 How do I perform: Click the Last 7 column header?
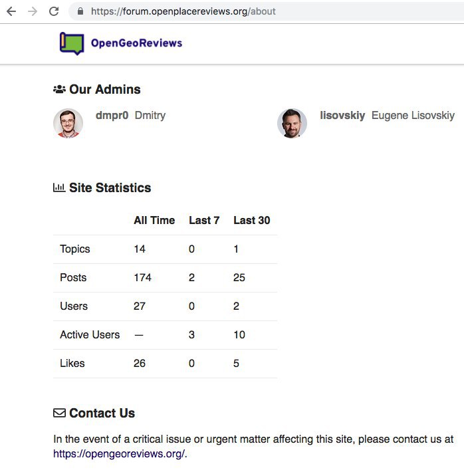[204, 220]
